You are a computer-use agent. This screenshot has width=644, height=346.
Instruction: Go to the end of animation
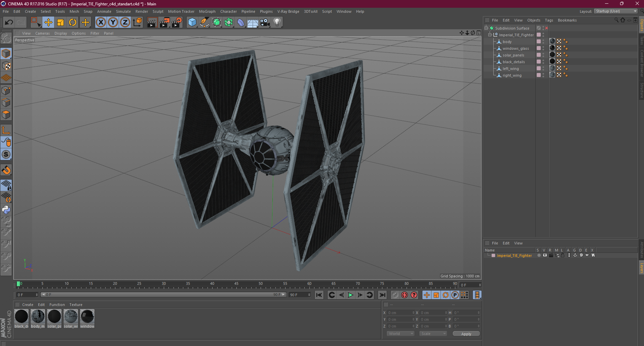click(x=382, y=295)
